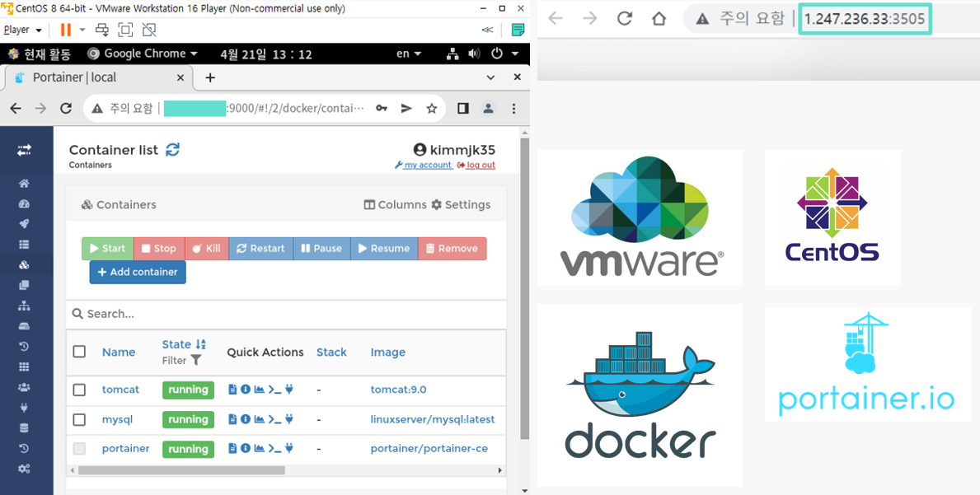Open Stacks list icon in sidebar

pos(24,245)
